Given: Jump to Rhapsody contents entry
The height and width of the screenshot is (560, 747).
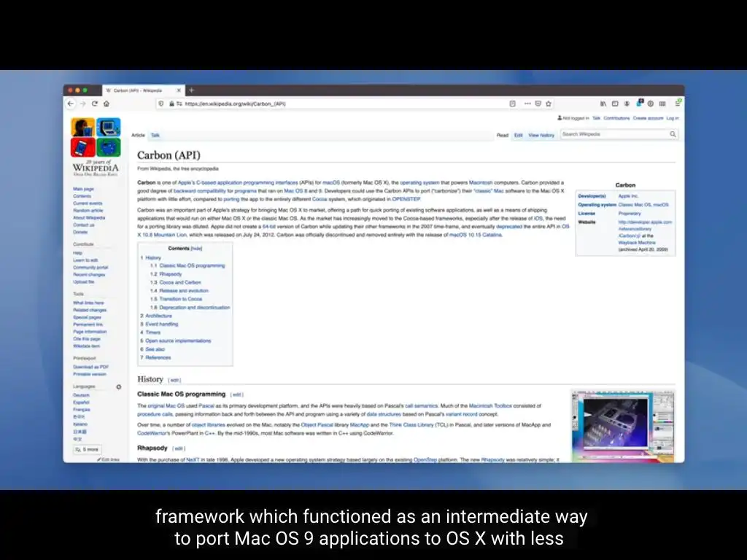Looking at the screenshot, I should [x=171, y=274].
